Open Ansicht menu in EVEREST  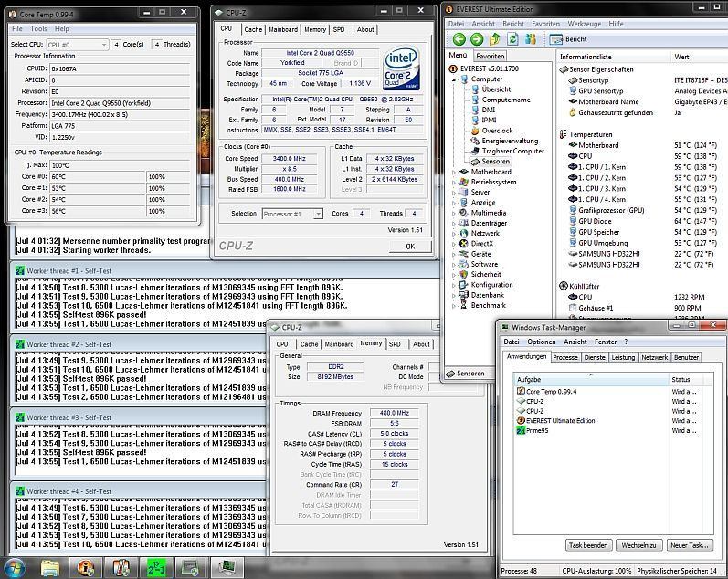tap(483, 24)
